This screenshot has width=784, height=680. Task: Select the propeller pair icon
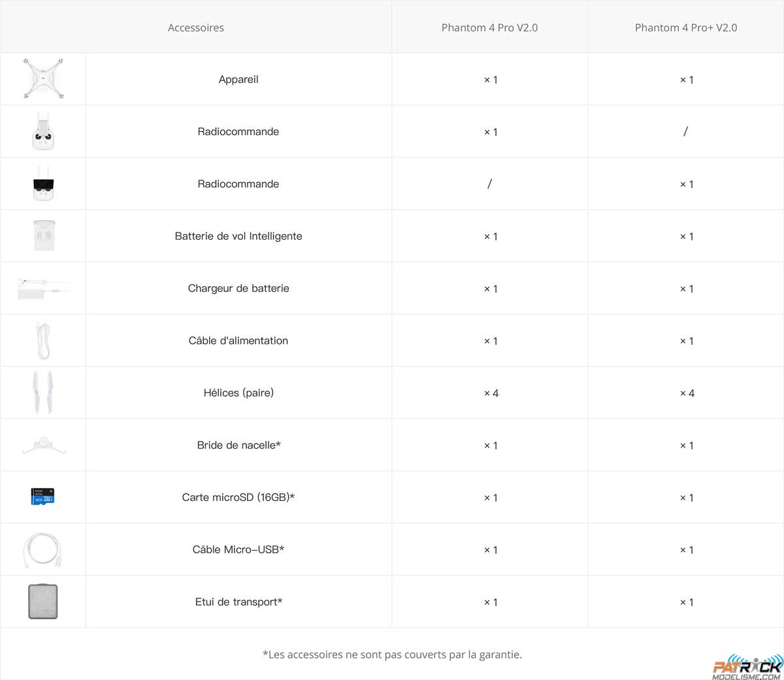[43, 393]
